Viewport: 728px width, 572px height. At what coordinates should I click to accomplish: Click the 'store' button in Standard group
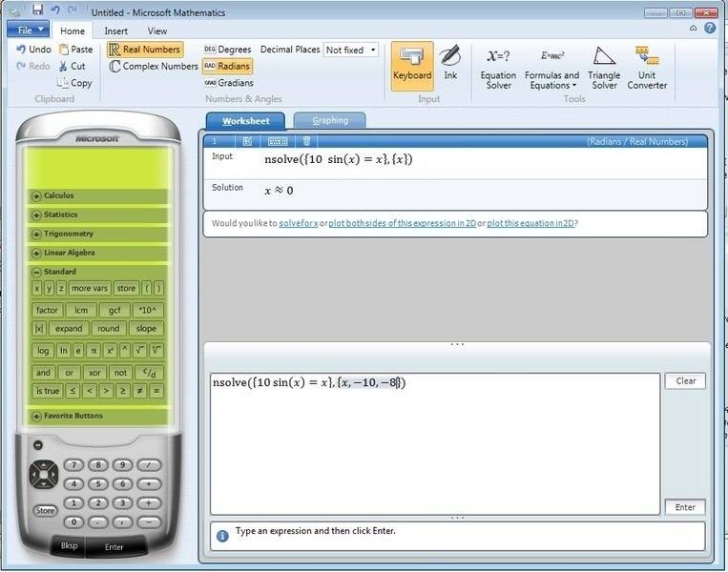(126, 288)
